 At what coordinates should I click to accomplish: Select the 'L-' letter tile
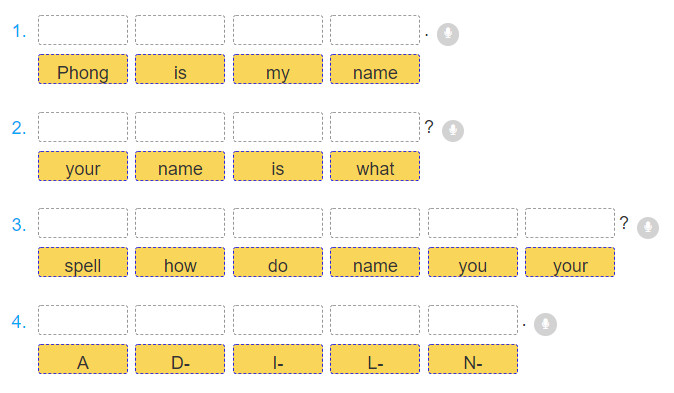click(x=375, y=359)
